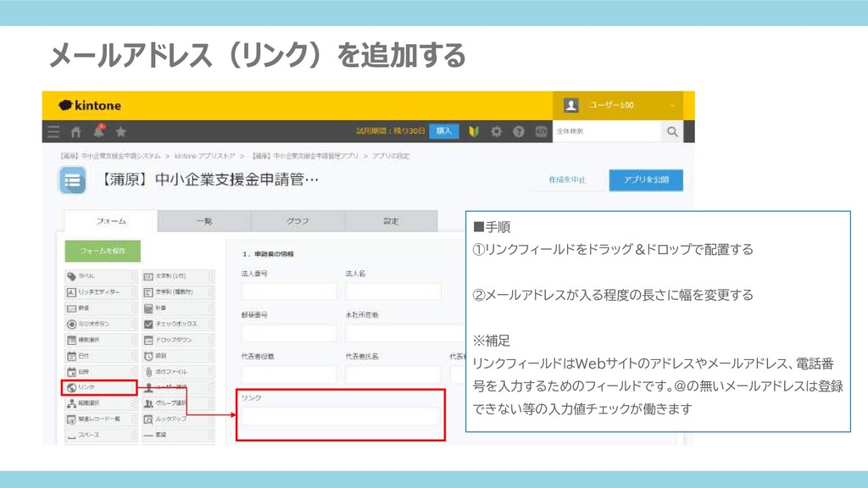Click the green-yellow beginner guide icon
The width and height of the screenshot is (868, 488).
[x=474, y=131]
